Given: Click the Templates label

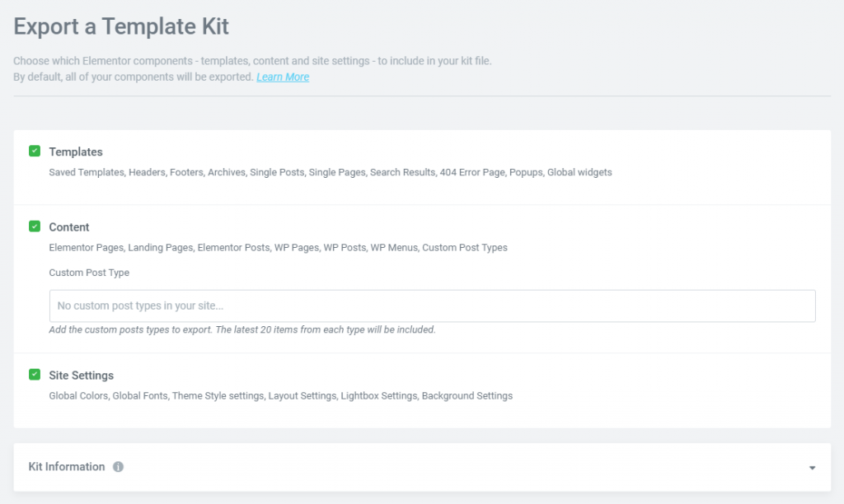Looking at the screenshot, I should [x=76, y=152].
